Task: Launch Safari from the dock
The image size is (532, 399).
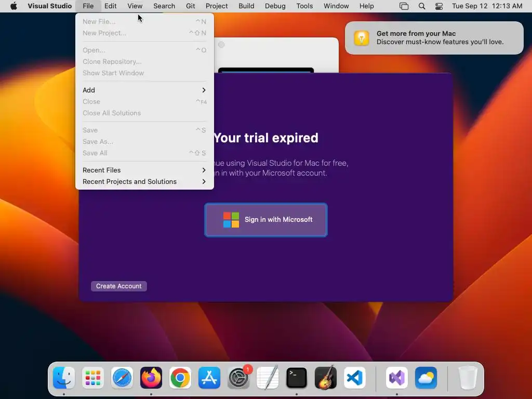Action: (122, 378)
